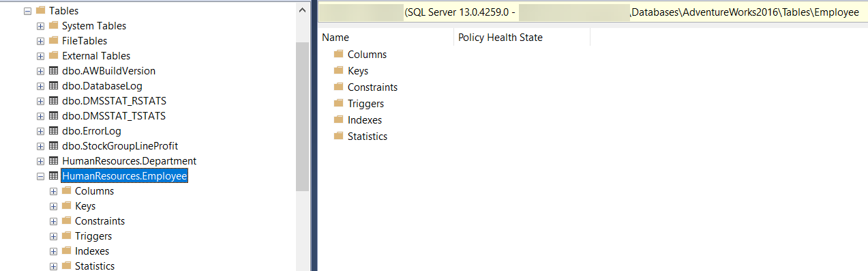The image size is (868, 271).
Task: Expand Keys under HumanResources.Employee in tree
Action: pyautogui.click(x=53, y=206)
